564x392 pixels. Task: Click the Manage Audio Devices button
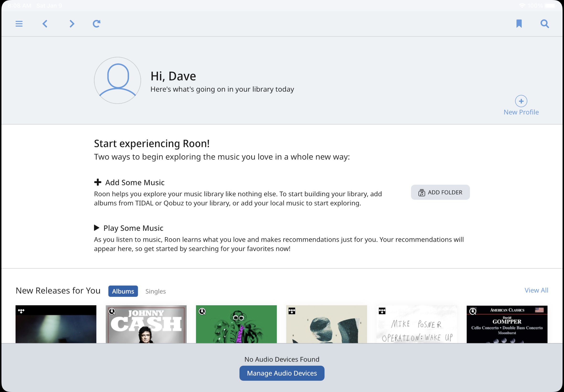[282, 373]
